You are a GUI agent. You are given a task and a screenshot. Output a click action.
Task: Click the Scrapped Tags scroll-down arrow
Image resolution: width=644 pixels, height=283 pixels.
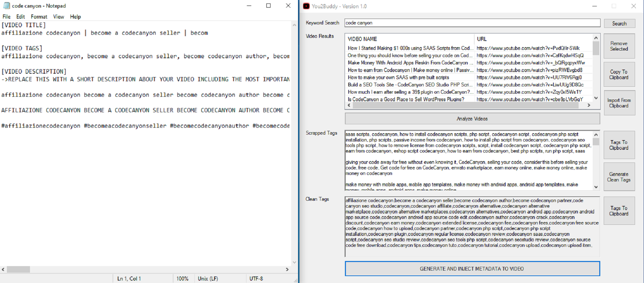pos(596,187)
